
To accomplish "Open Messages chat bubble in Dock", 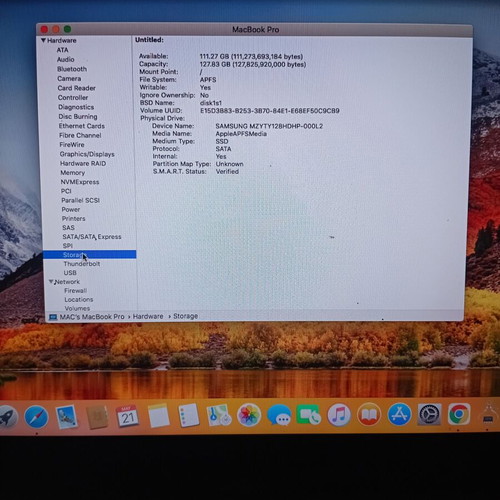I will (279, 415).
